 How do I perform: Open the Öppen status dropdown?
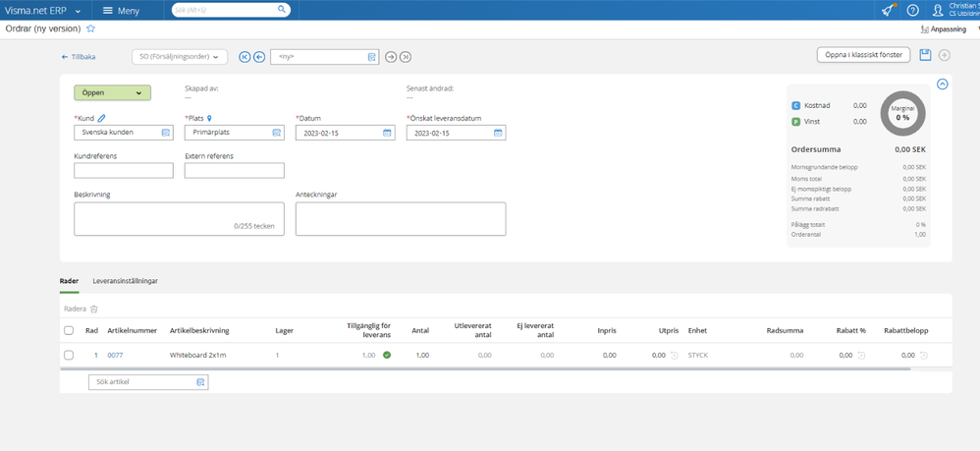[113, 92]
